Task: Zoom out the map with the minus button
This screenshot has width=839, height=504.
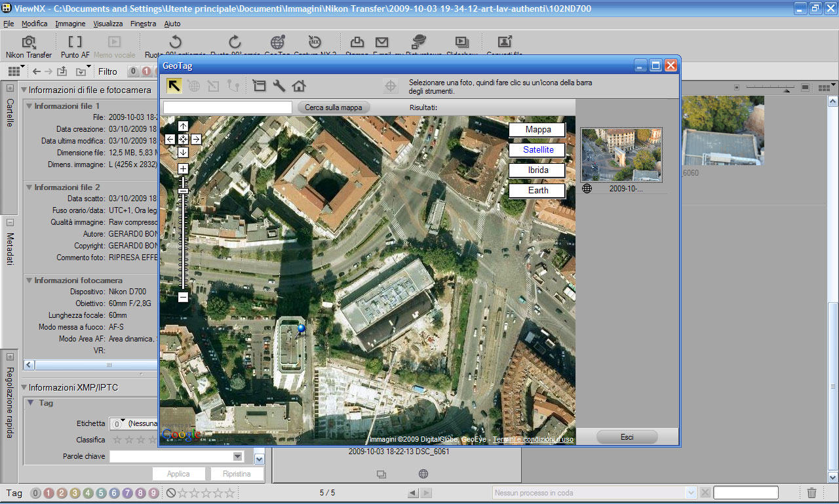Action: pos(183,297)
